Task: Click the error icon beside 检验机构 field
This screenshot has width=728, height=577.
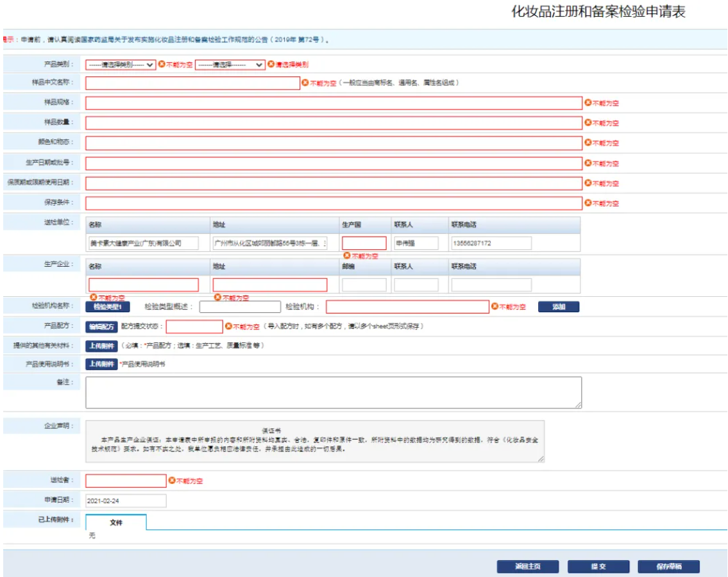Action: point(495,306)
